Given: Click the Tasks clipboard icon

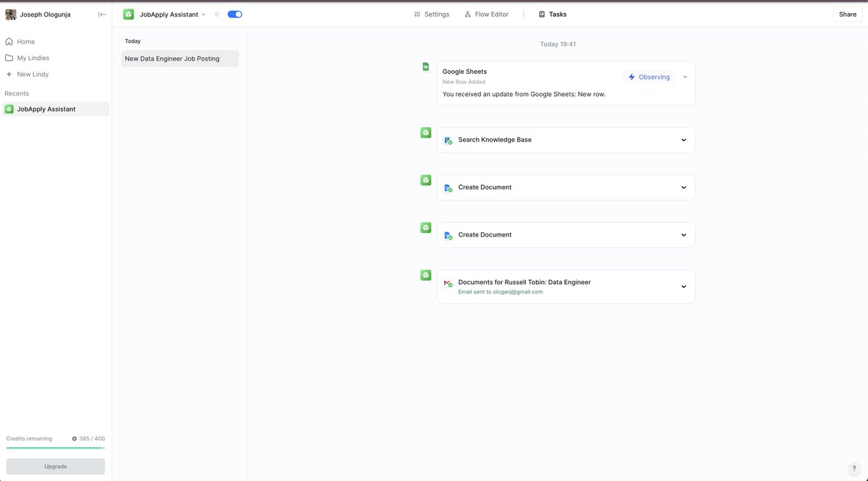Looking at the screenshot, I should tap(542, 14).
